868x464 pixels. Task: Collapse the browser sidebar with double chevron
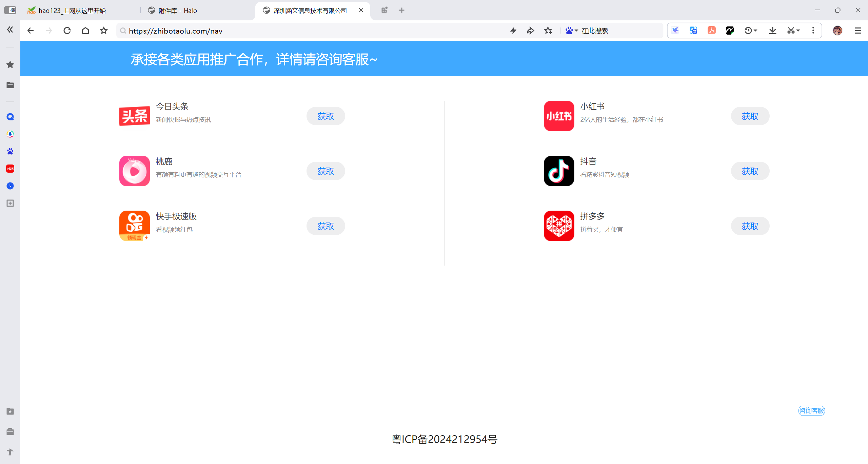click(x=10, y=30)
